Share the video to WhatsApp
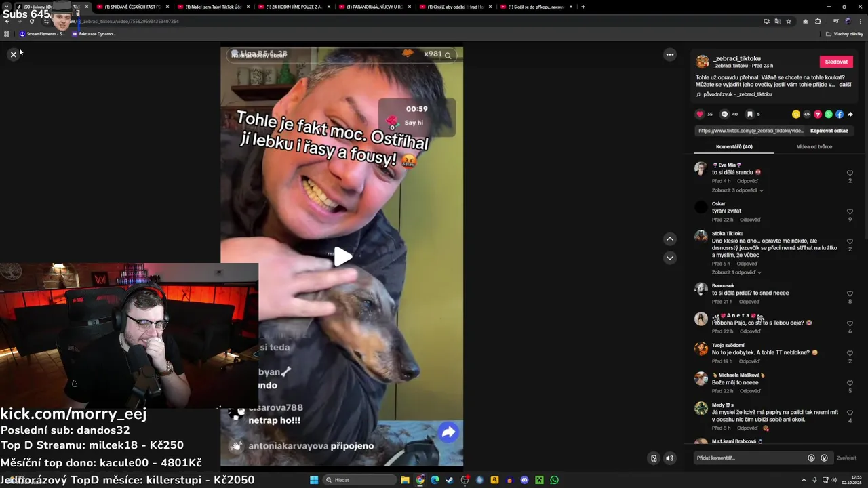 (829, 114)
